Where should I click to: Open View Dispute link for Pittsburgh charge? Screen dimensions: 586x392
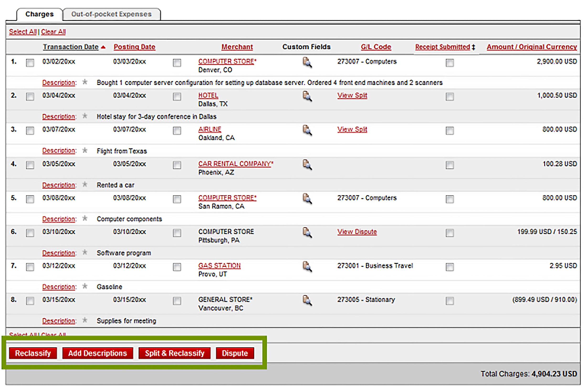pyautogui.click(x=357, y=232)
